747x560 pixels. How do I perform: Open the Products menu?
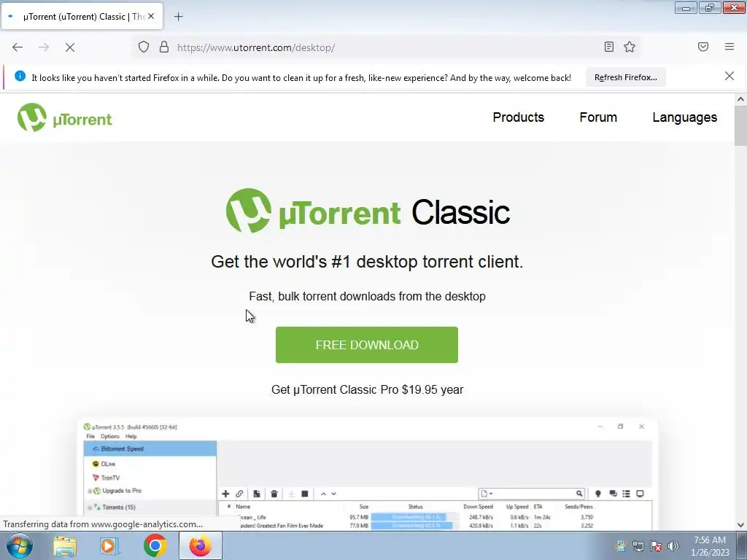tap(519, 117)
